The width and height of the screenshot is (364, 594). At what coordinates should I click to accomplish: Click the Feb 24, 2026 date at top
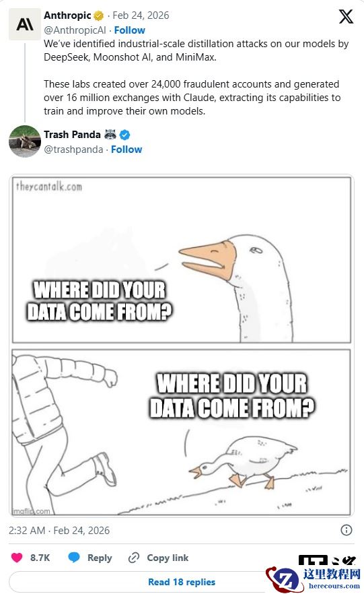click(x=141, y=15)
